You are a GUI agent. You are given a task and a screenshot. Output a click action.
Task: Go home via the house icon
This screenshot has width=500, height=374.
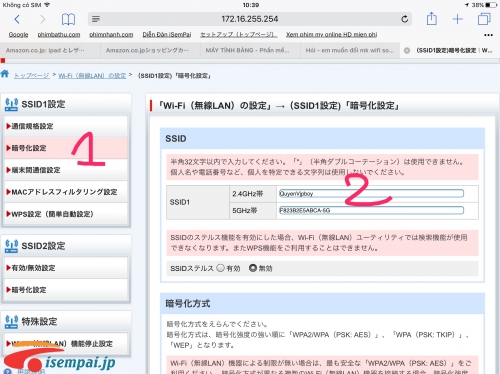coord(5,74)
